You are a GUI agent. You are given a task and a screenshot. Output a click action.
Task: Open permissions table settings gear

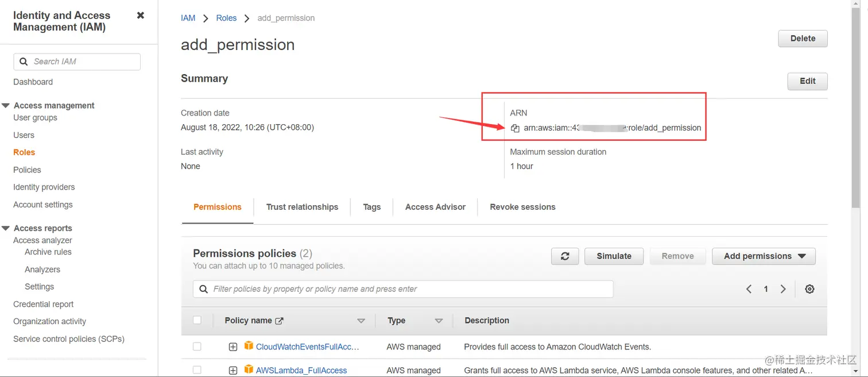809,289
